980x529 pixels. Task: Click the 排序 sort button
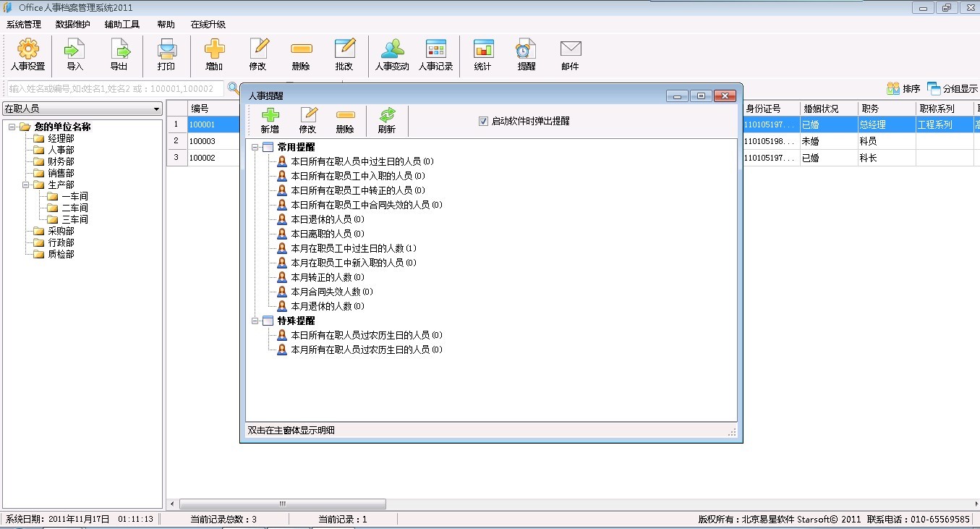pos(904,89)
